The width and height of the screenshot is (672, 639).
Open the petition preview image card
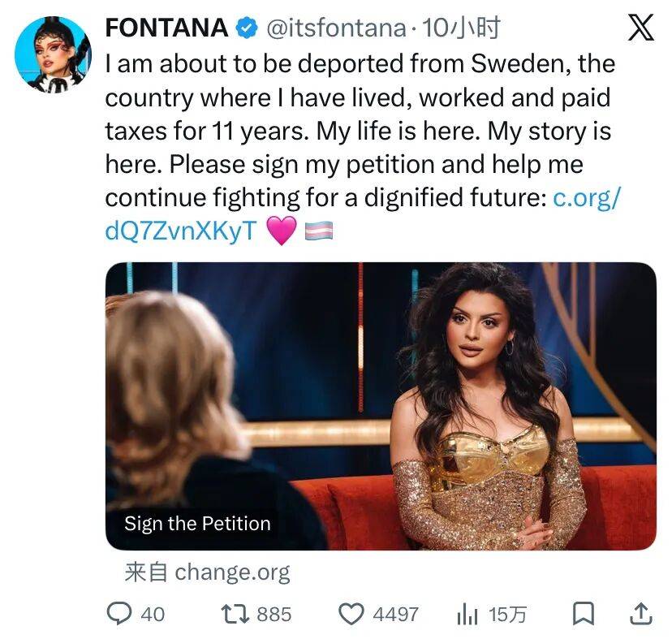(x=381, y=406)
